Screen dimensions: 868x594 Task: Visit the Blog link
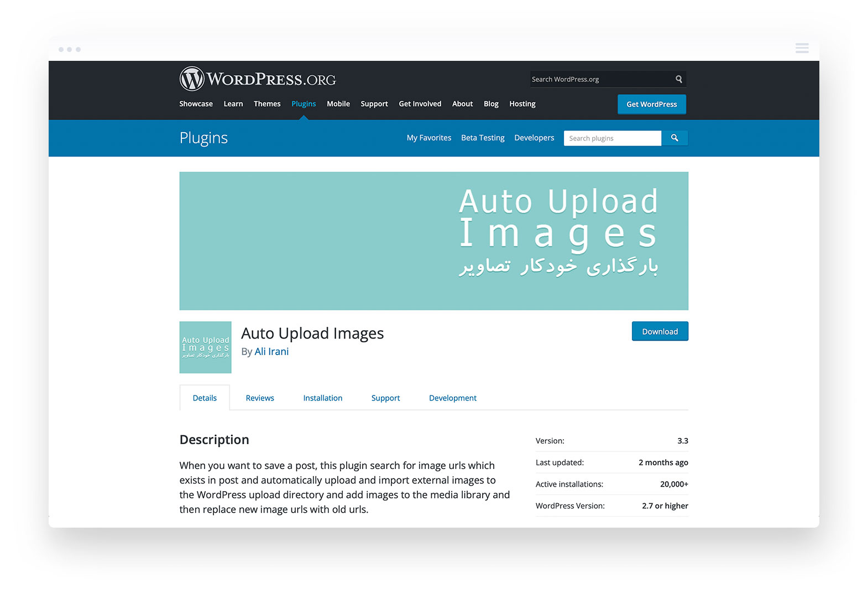[x=491, y=104]
